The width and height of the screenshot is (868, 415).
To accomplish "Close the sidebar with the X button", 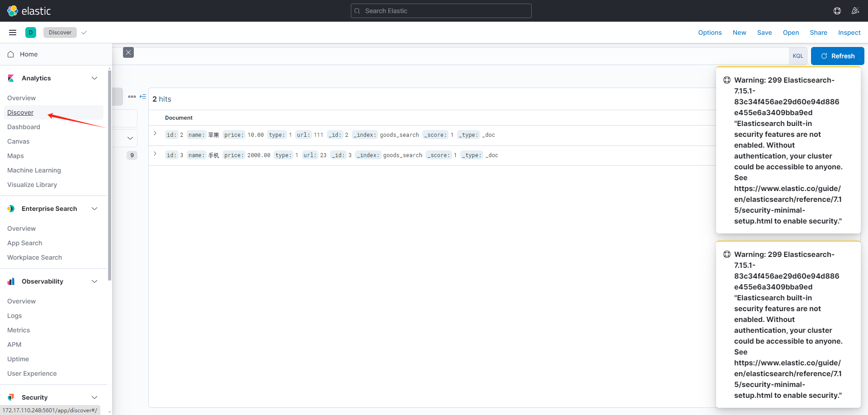I will coord(128,52).
